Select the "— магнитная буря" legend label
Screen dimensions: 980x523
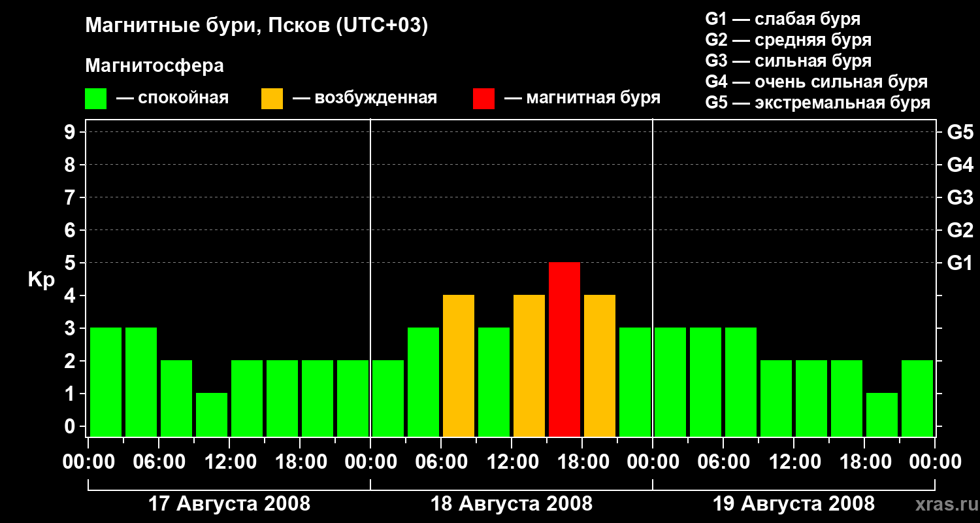coord(582,98)
